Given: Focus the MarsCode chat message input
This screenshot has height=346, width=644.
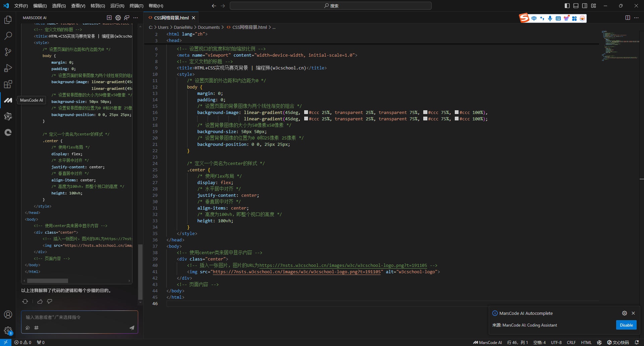Looking at the screenshot, I should tap(79, 317).
